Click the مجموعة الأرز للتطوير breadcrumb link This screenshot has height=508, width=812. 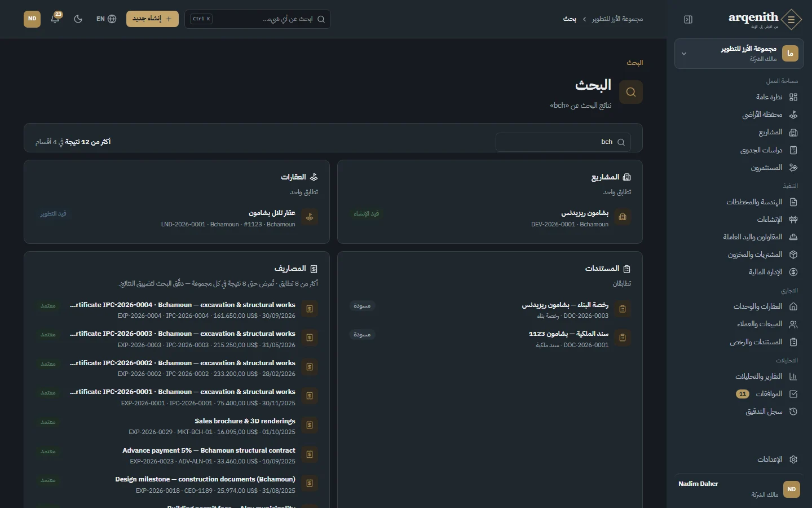coord(617,19)
